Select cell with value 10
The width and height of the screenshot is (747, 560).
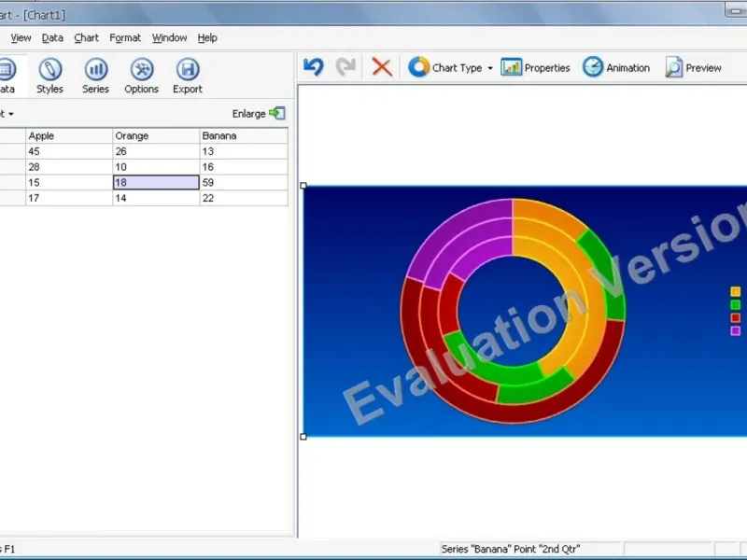(x=156, y=167)
